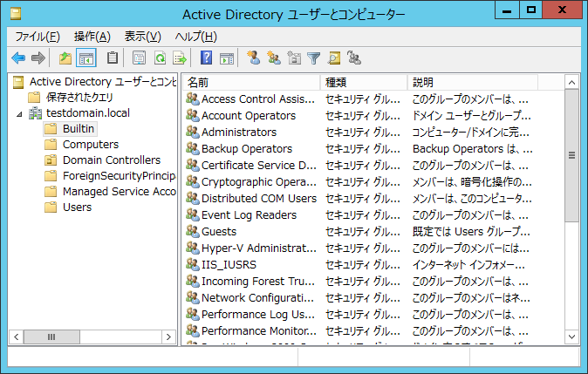Go up one level with folder icon
The image size is (588, 374).
pyautogui.click(x=65, y=58)
